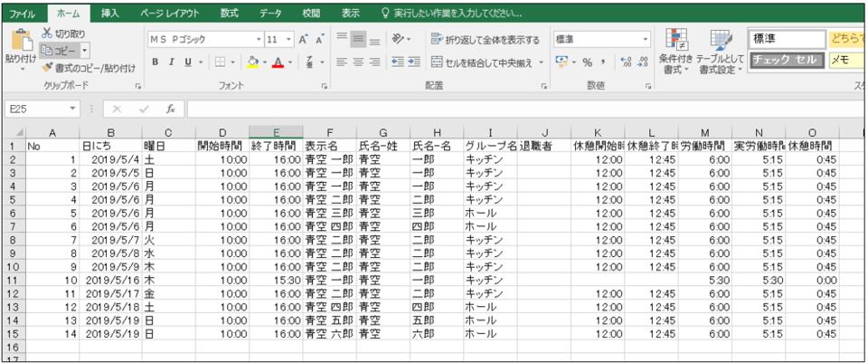Open the underline style dropdown arrow
The image size is (868, 363).
coord(200,62)
